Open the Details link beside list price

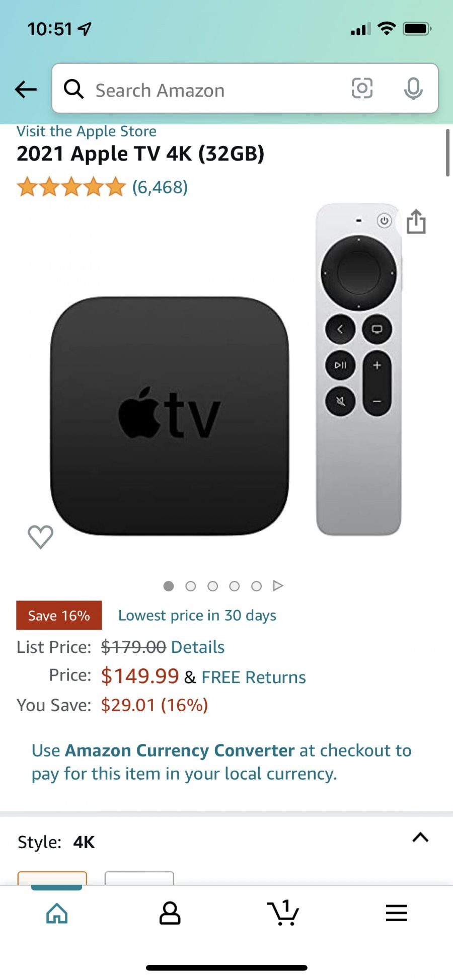coord(198,647)
